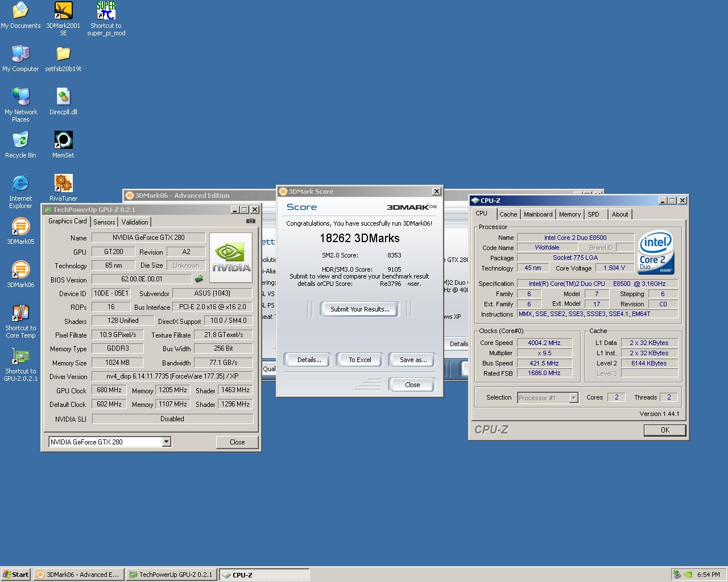Click the 18262 3DMarks score text
728x582 pixels.
(359, 238)
